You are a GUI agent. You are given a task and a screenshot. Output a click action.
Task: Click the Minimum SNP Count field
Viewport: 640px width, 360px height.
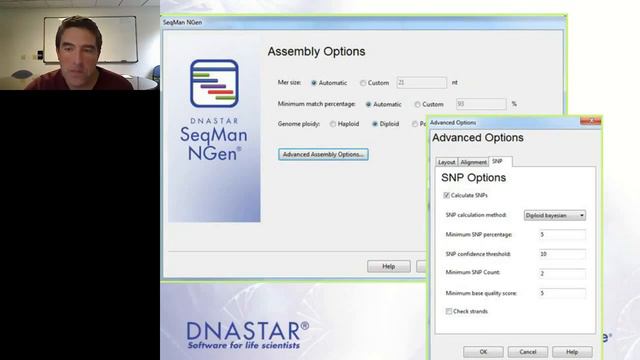562,273
